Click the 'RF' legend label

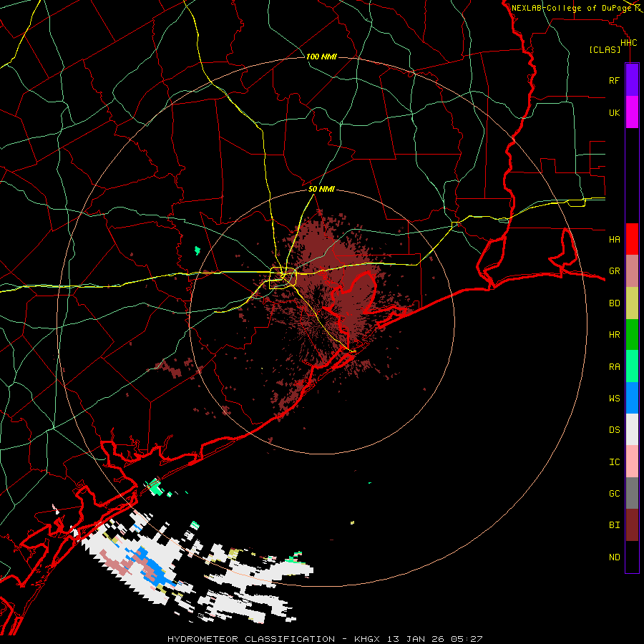point(614,80)
